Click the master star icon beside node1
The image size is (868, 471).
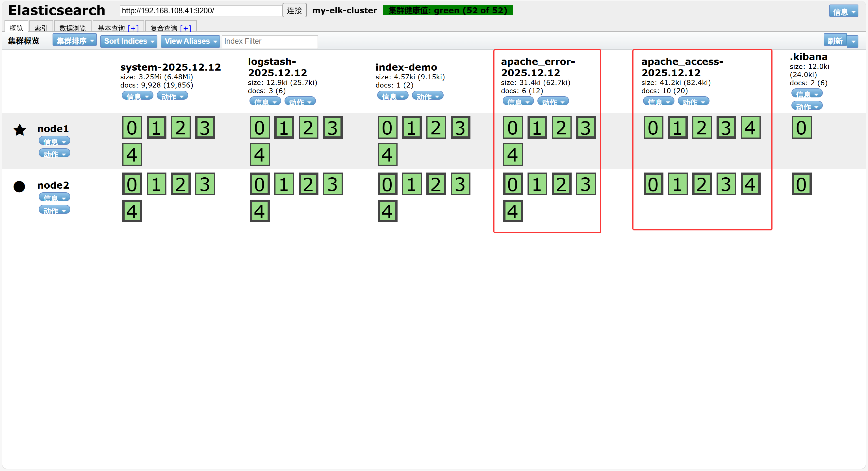click(19, 130)
